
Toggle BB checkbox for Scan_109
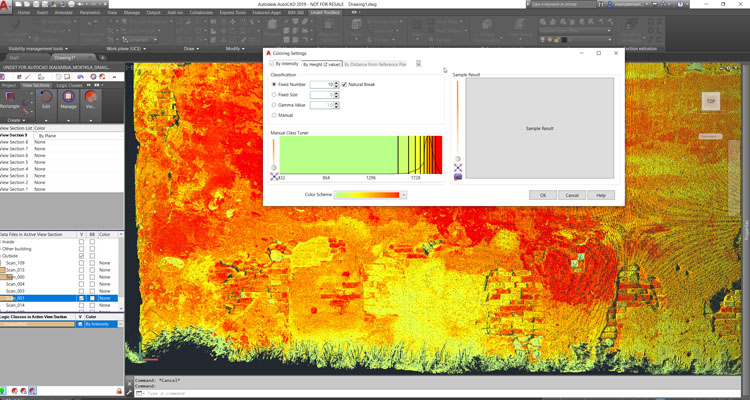pyautogui.click(x=92, y=263)
